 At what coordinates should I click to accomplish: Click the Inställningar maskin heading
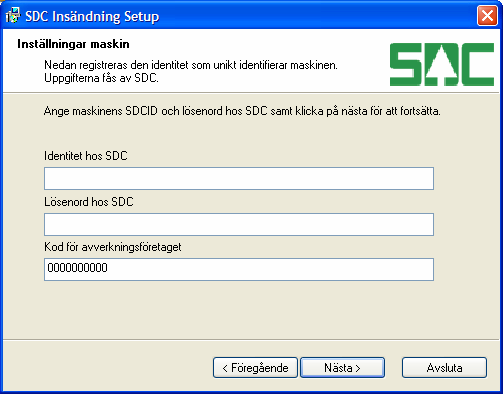point(73,44)
